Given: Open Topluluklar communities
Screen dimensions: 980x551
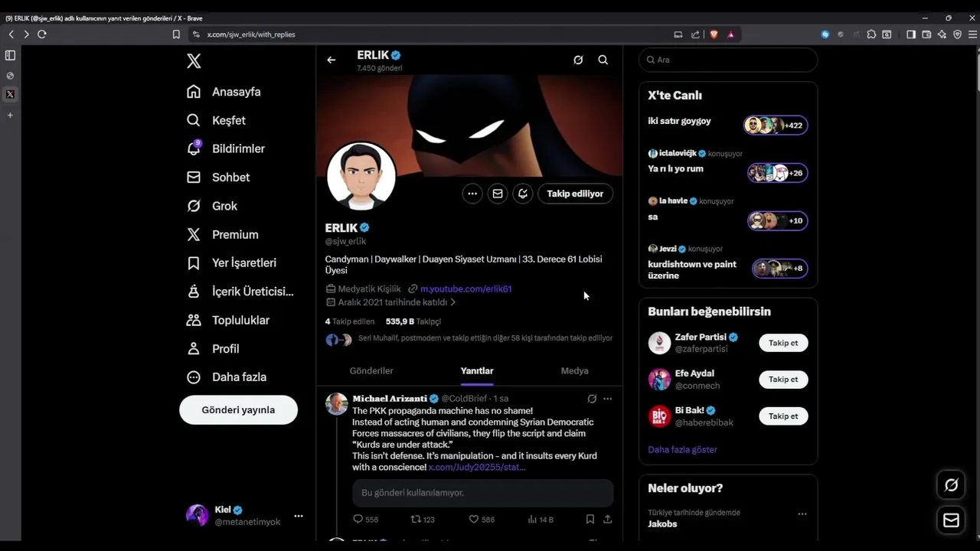Looking at the screenshot, I should click(x=228, y=320).
